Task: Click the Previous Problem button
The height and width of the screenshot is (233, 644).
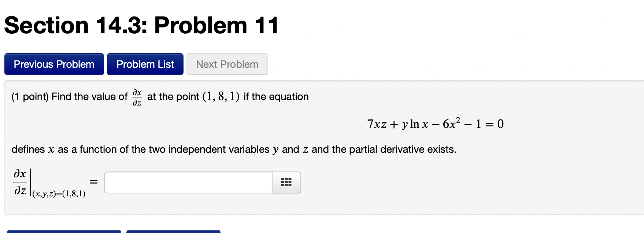Action: 53,64
